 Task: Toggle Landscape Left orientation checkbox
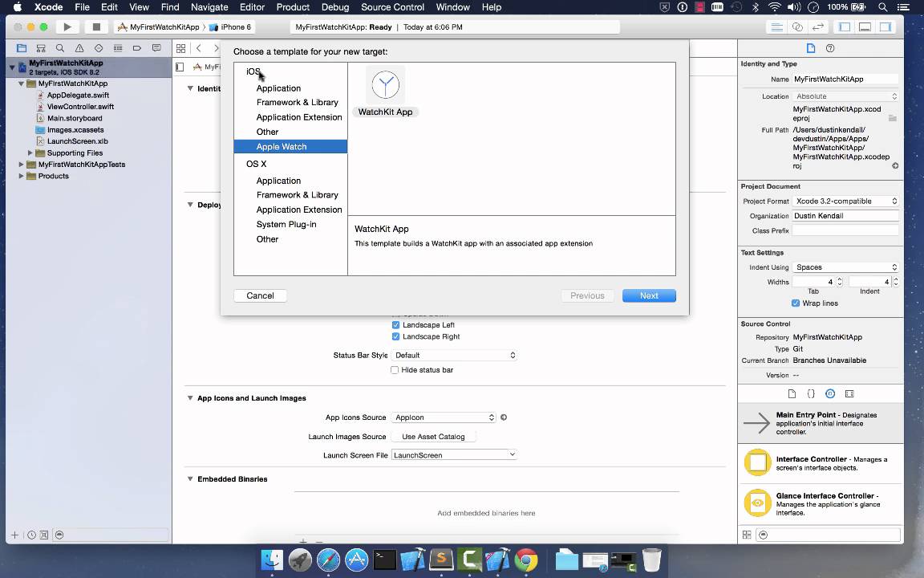tap(395, 325)
